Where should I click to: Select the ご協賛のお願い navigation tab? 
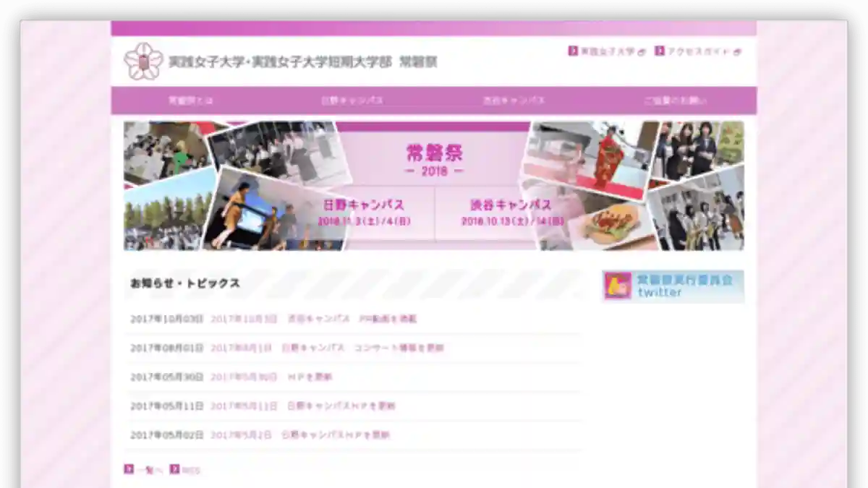(x=676, y=100)
